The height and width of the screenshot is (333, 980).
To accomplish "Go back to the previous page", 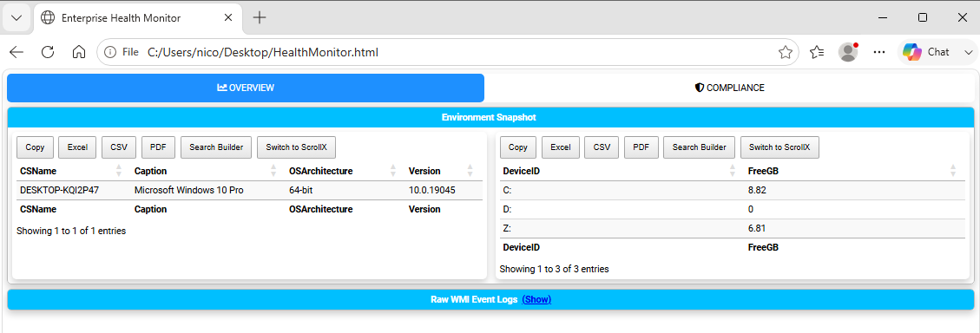I will pyautogui.click(x=16, y=53).
